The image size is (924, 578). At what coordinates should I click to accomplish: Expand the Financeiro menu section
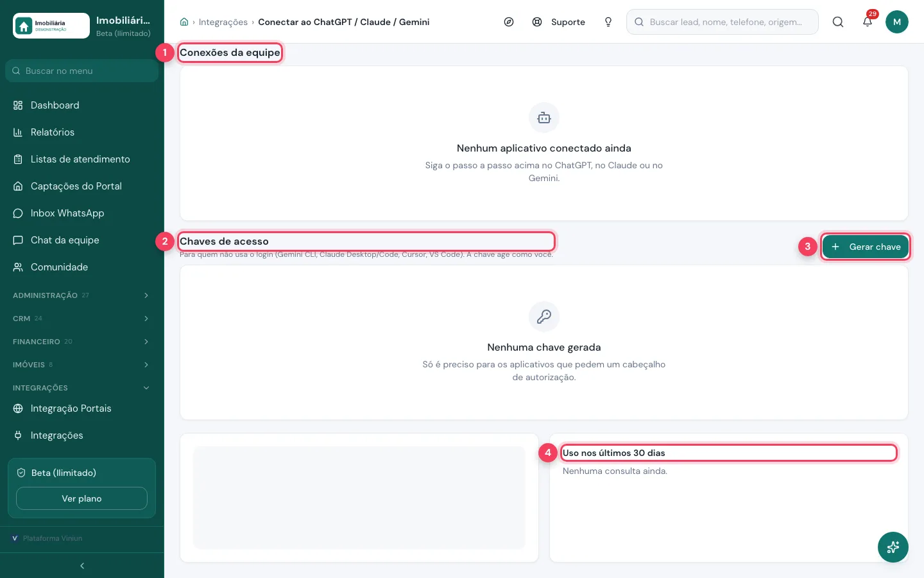tap(81, 342)
